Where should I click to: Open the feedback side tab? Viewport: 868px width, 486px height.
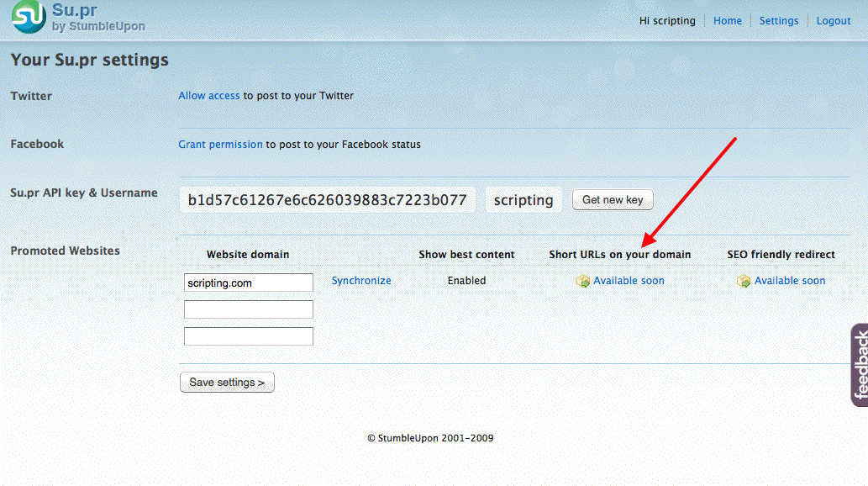pyautogui.click(x=859, y=365)
